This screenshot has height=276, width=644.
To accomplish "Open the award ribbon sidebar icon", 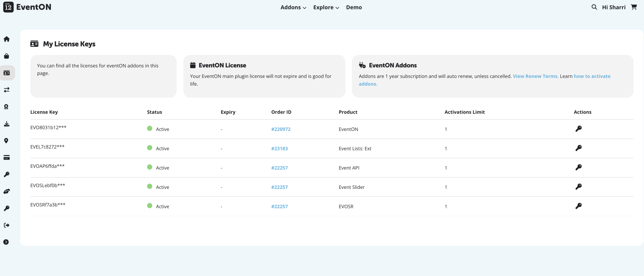I will tap(6, 107).
